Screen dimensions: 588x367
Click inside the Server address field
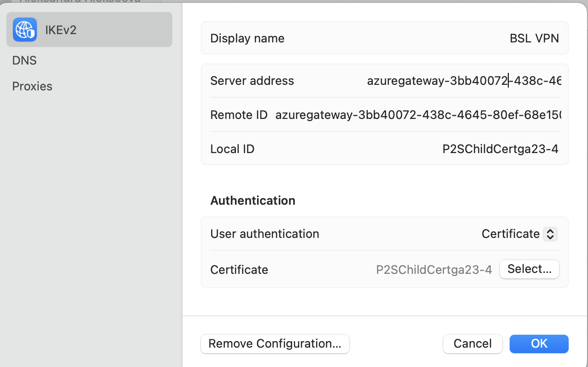pos(464,81)
